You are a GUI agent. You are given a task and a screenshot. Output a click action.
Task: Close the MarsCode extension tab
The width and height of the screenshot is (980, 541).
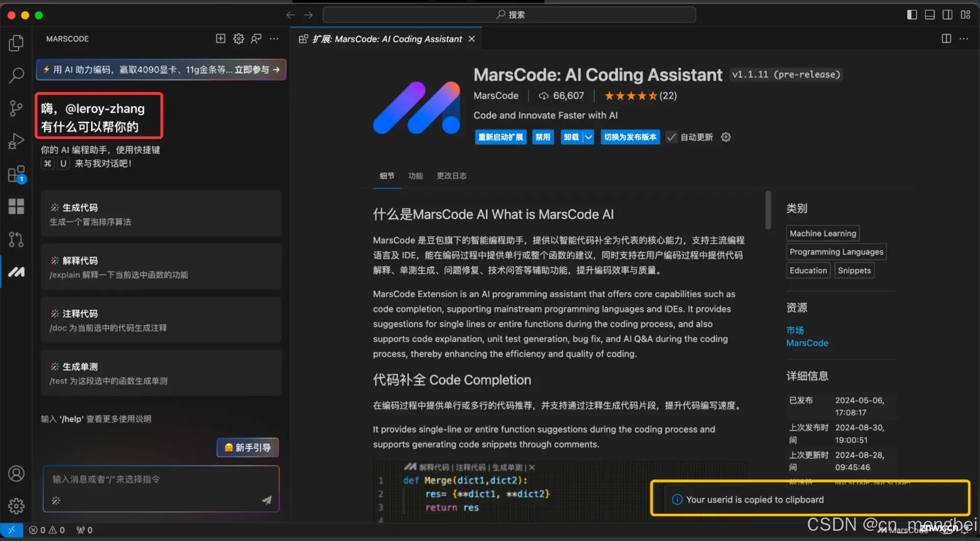(x=472, y=39)
